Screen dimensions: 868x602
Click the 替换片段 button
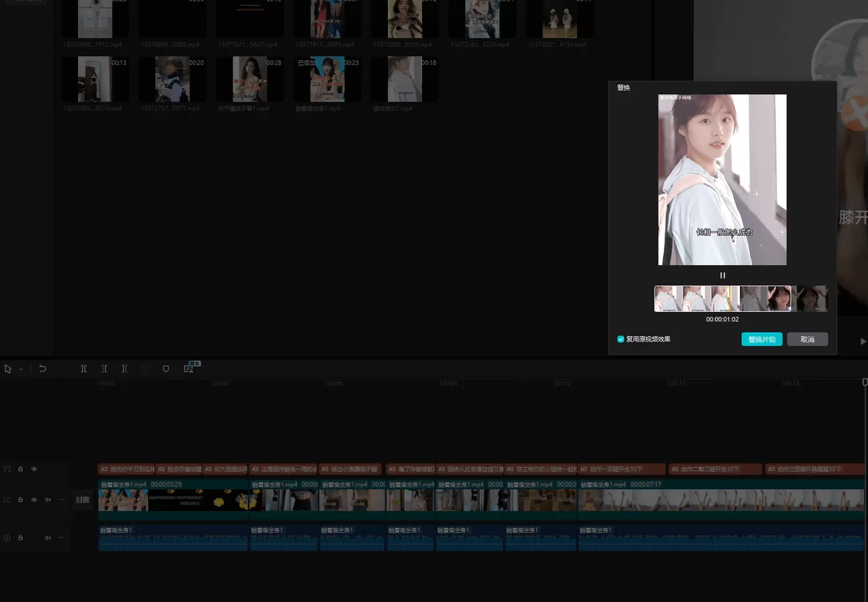coord(762,339)
